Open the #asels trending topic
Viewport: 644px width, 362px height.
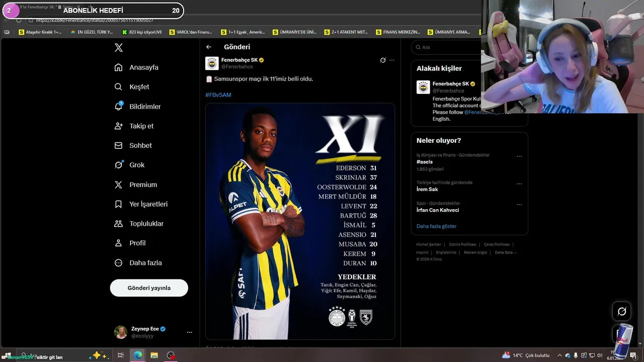pos(425,162)
